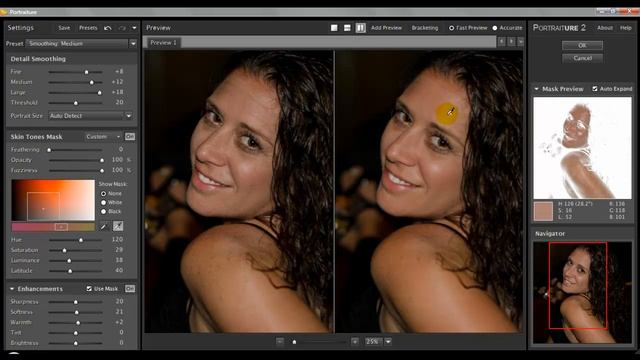Click the Fine smoothing slider
Viewport: 640px width, 360px height.
click(x=76, y=72)
